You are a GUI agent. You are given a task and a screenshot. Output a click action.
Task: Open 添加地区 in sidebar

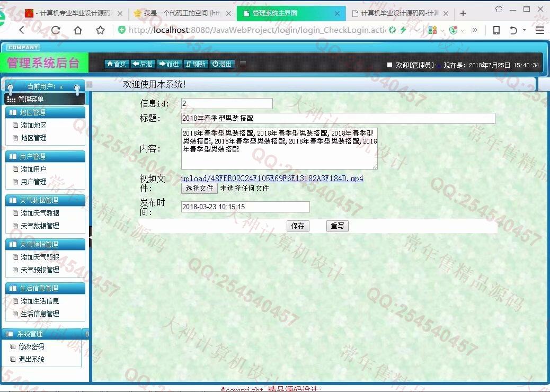click(34, 125)
